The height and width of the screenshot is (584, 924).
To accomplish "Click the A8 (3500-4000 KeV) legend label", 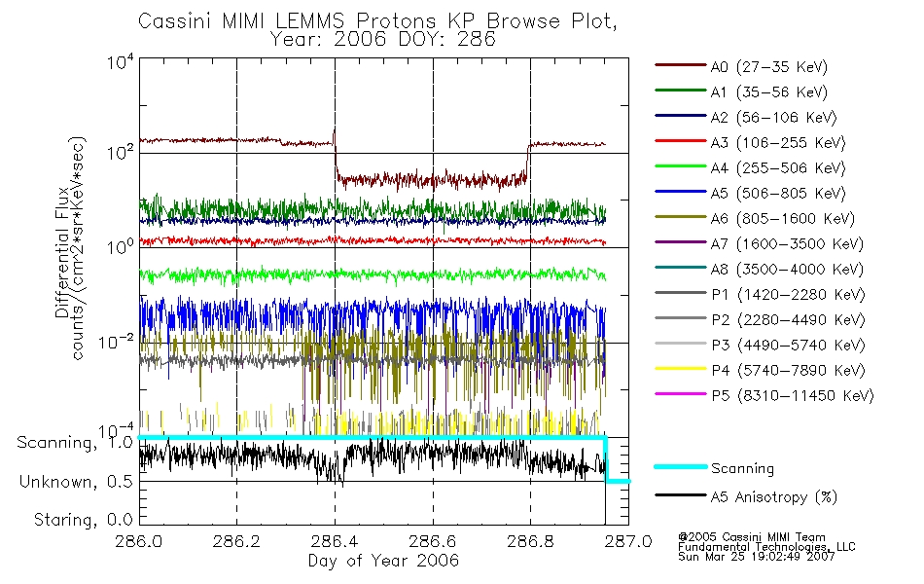I will tap(787, 270).
